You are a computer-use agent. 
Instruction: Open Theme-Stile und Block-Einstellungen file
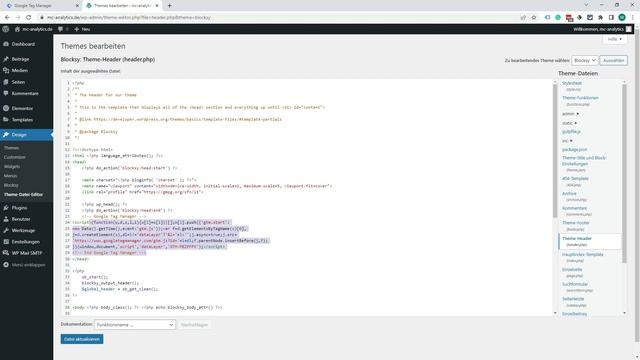584,161
